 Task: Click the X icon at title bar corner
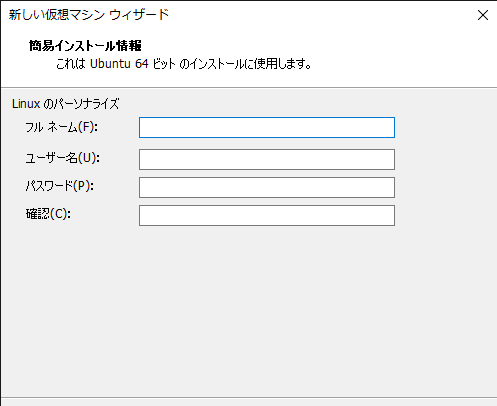[x=483, y=15]
